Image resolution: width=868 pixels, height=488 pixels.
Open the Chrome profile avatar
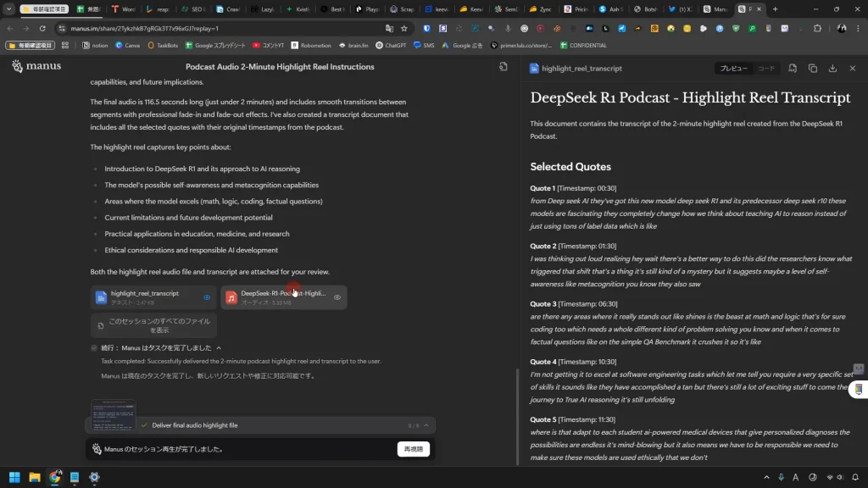842,28
